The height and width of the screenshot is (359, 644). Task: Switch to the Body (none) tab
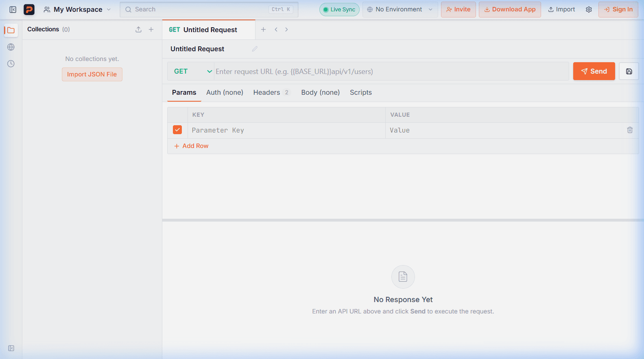[320, 93]
